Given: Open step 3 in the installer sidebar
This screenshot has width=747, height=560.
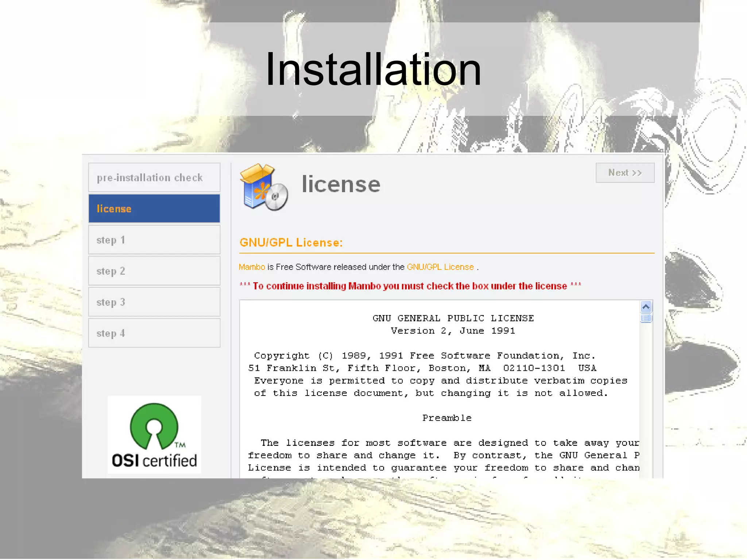Looking at the screenshot, I should tap(154, 302).
